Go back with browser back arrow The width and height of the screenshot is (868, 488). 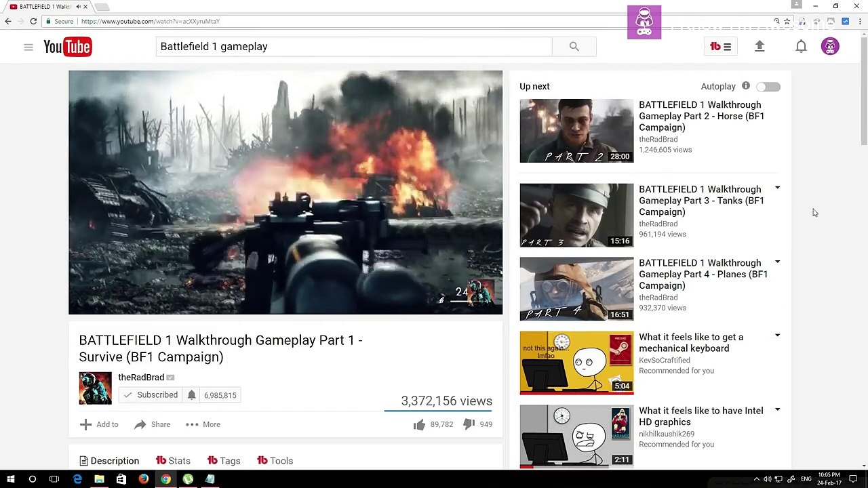pos(8,21)
